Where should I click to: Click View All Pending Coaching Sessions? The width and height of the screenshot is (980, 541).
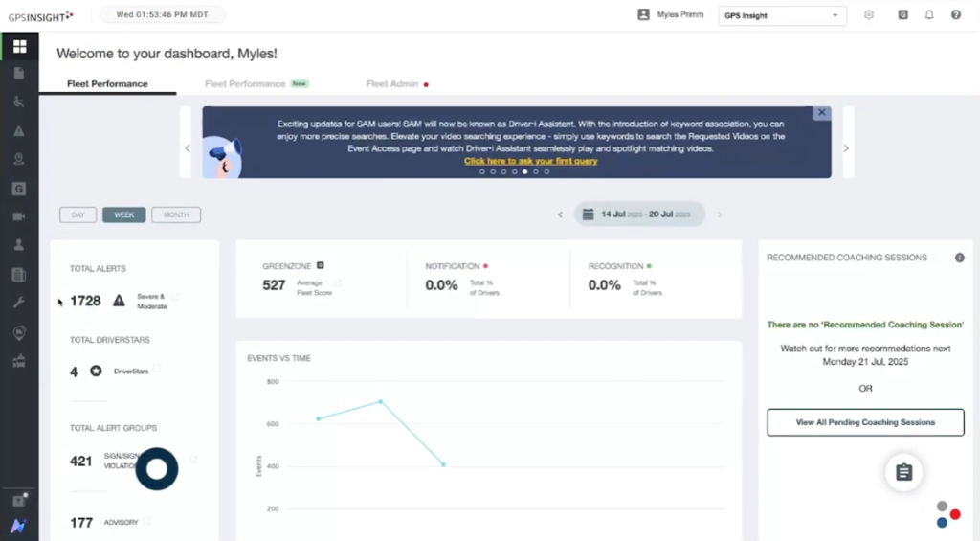coord(865,422)
